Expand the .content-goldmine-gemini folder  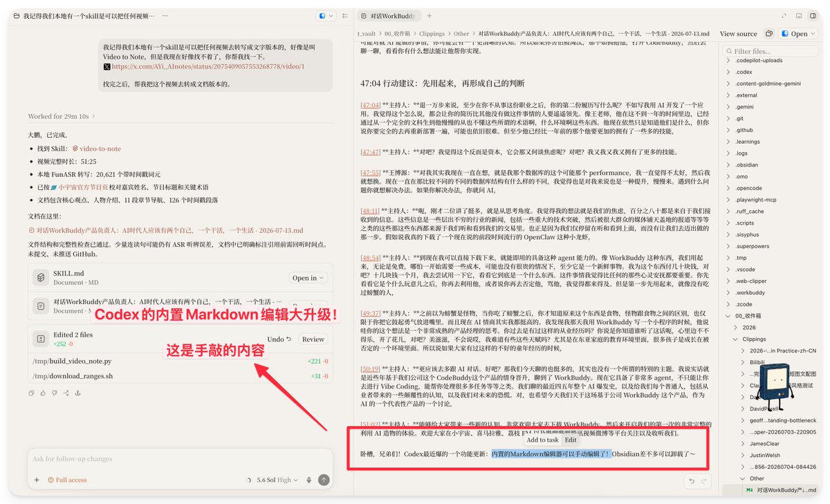[x=728, y=84]
